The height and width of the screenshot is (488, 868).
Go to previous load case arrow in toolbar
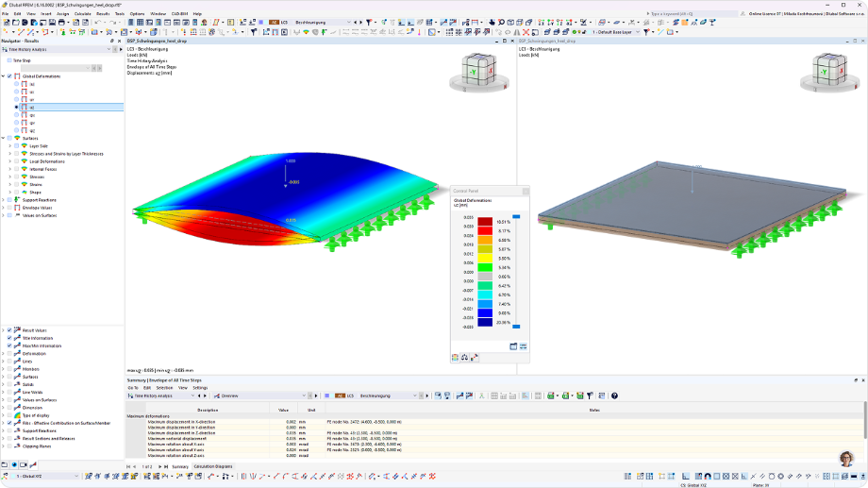tap(356, 22)
